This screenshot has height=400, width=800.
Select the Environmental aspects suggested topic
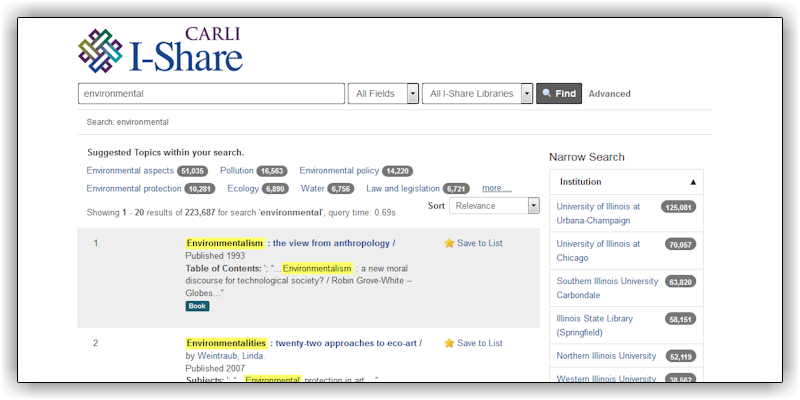[x=130, y=171]
